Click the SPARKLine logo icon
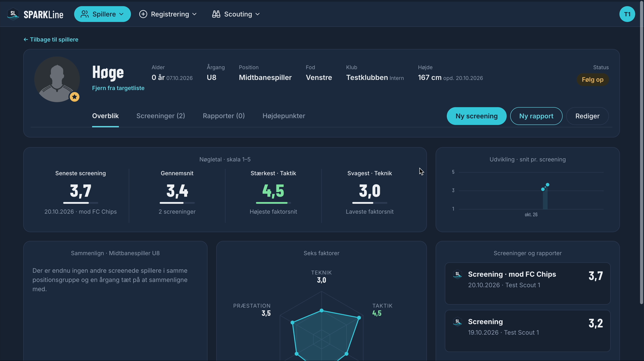 coord(13,14)
